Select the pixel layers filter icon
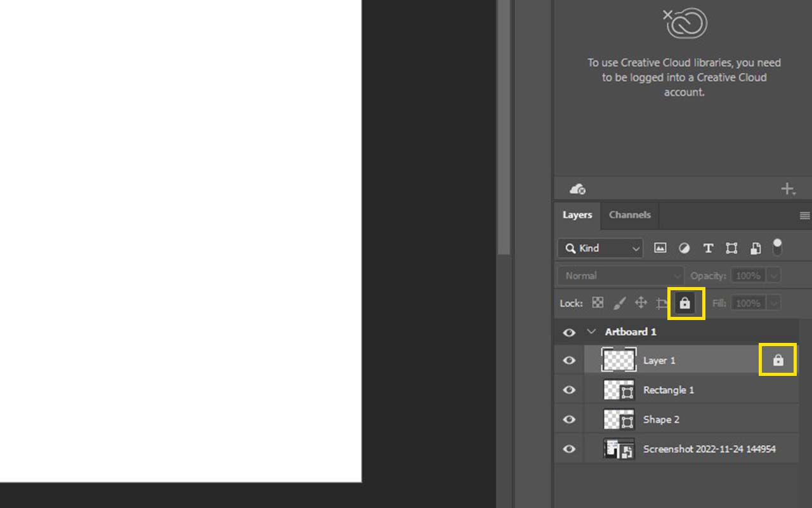The image size is (812, 508). point(660,248)
